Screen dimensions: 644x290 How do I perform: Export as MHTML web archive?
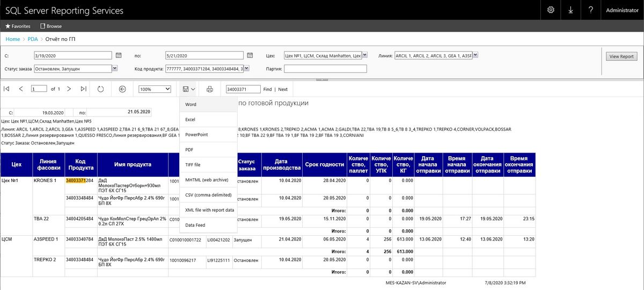208,179
